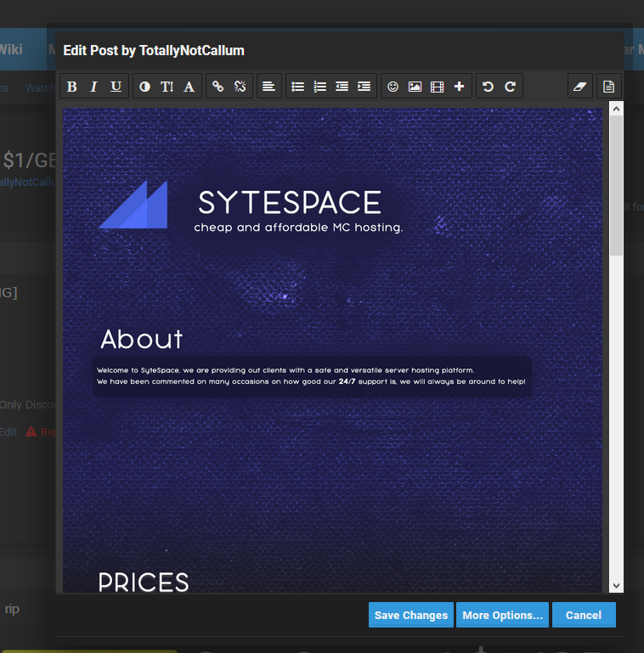Click the Wiki tab in background page

pos(10,49)
